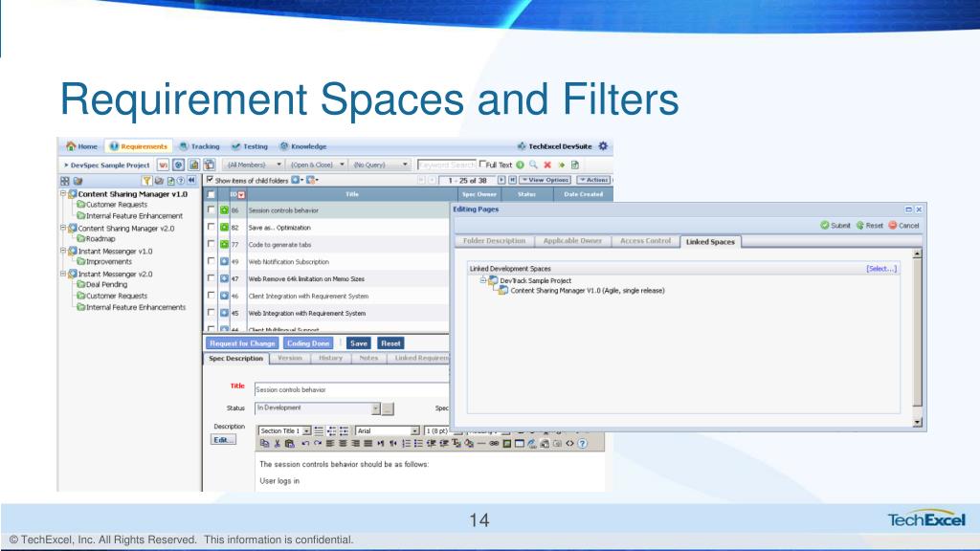Viewport: 980px width, 551px height.
Task: Open the (All Members) dropdown
Action: [x=253, y=165]
